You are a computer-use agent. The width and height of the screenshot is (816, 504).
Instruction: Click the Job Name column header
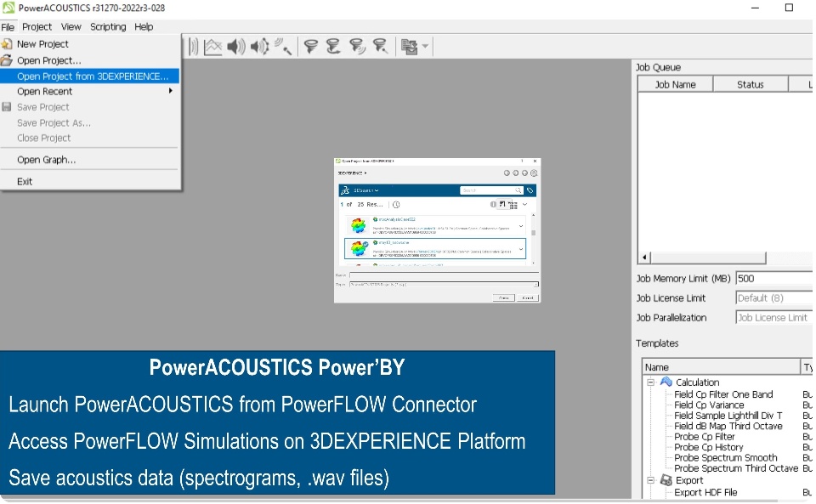pyautogui.click(x=675, y=84)
